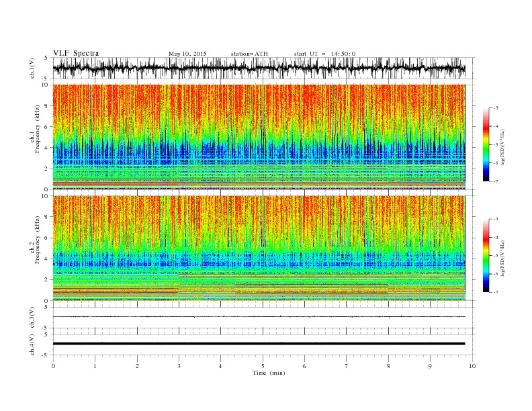The image size is (532, 411).
Task: Click the "7" minute tick on time axis
Action: (x=347, y=366)
